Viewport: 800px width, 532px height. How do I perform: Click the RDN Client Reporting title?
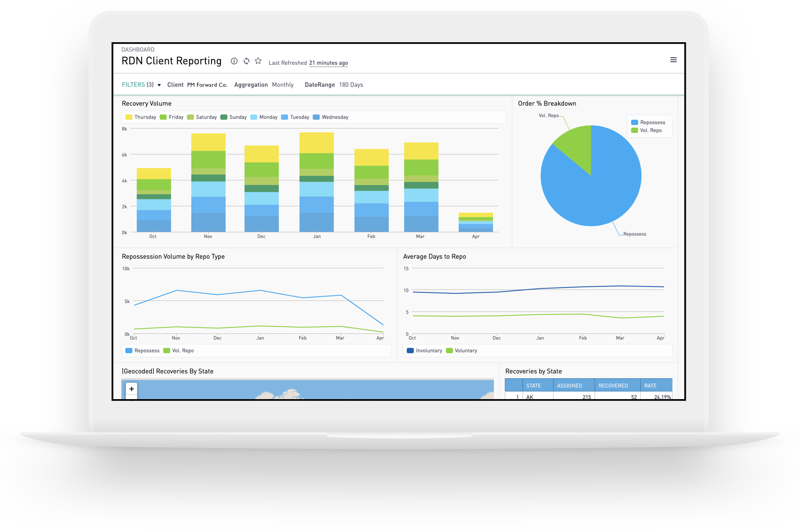pyautogui.click(x=172, y=61)
